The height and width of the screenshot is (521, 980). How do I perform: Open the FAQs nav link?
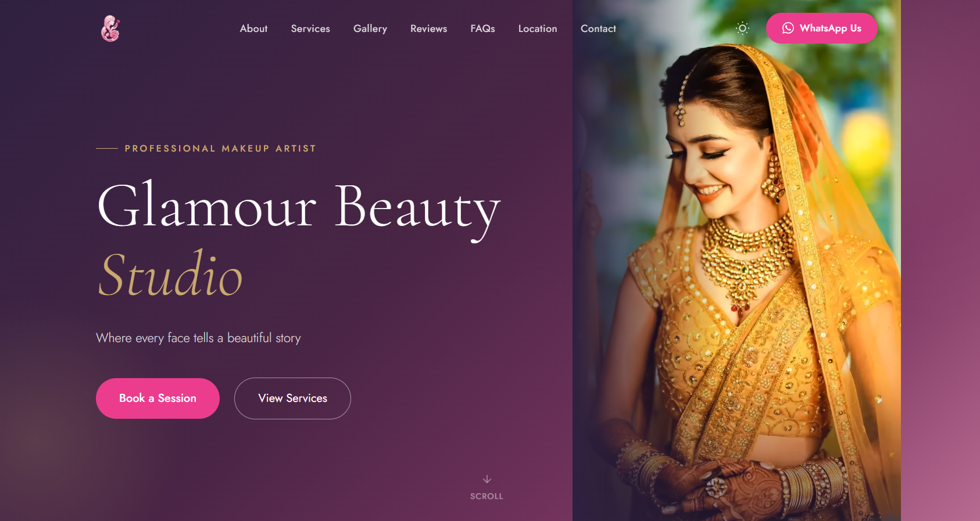click(482, 28)
